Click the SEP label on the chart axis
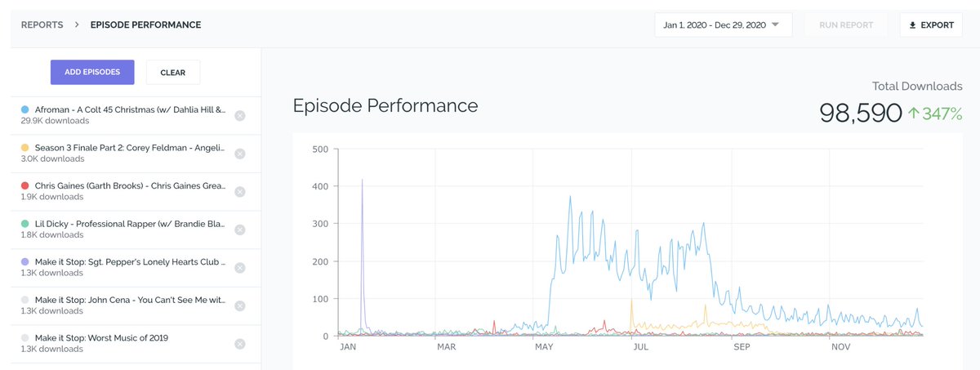This screenshot has height=370, width=980. 742,346
